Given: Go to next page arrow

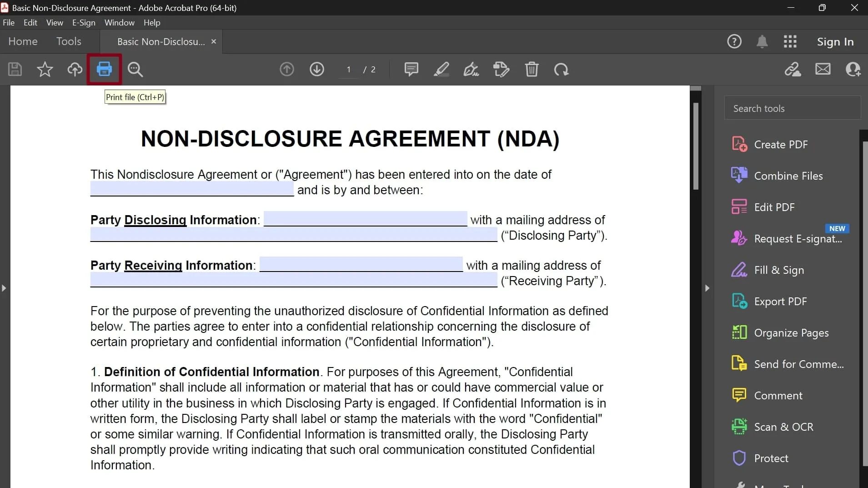Looking at the screenshot, I should (x=317, y=69).
